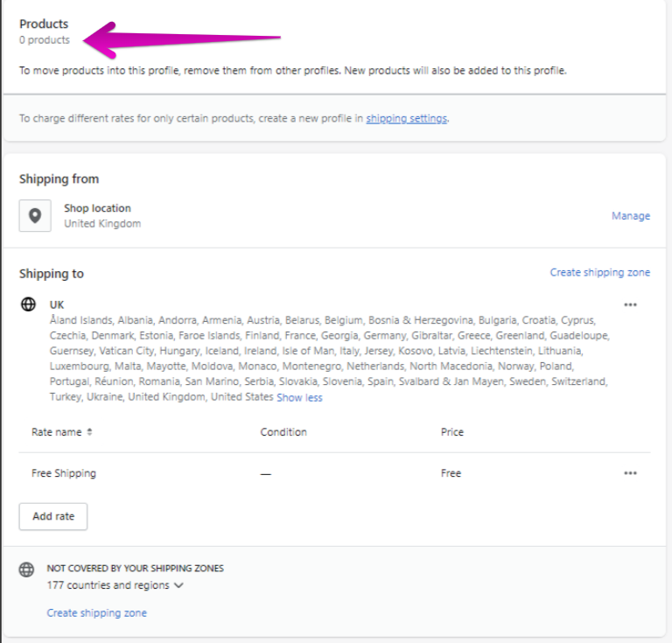The height and width of the screenshot is (643, 672).
Task: Click the 0 products count text
Action: tap(45, 40)
